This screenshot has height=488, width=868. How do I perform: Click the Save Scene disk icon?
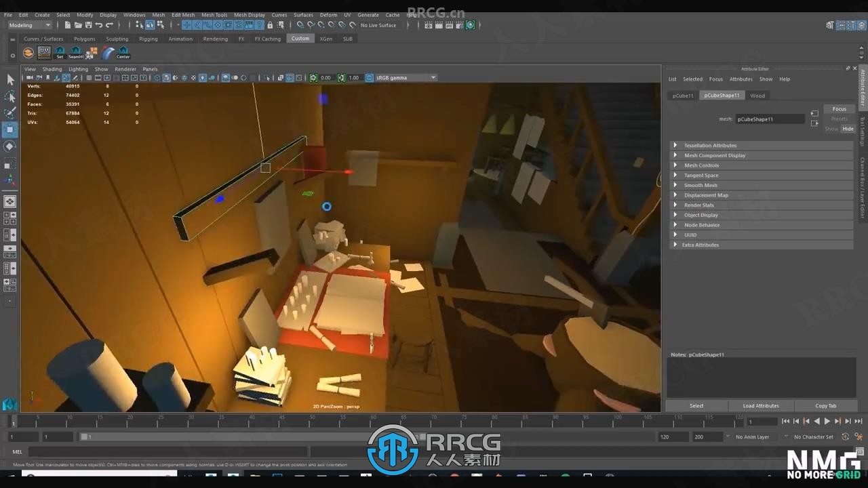tap(89, 25)
